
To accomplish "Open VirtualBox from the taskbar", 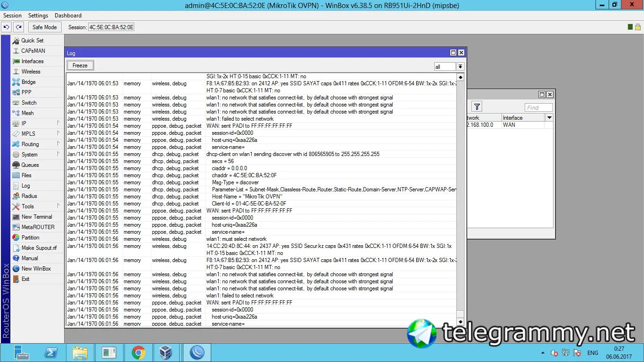I will coord(165,353).
